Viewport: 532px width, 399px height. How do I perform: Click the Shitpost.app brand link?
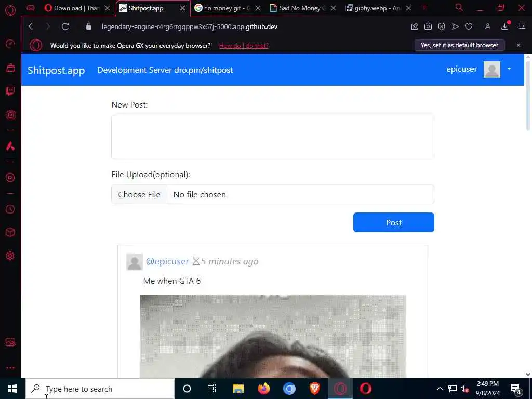tap(56, 70)
